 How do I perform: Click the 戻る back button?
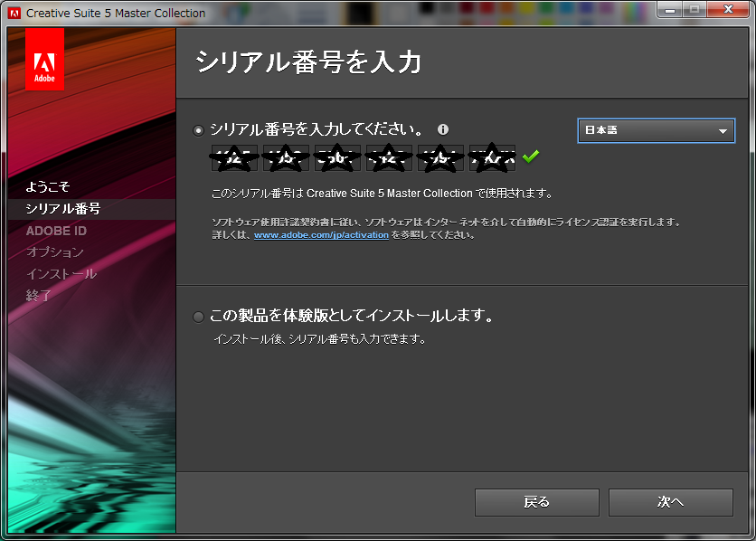pyautogui.click(x=536, y=502)
